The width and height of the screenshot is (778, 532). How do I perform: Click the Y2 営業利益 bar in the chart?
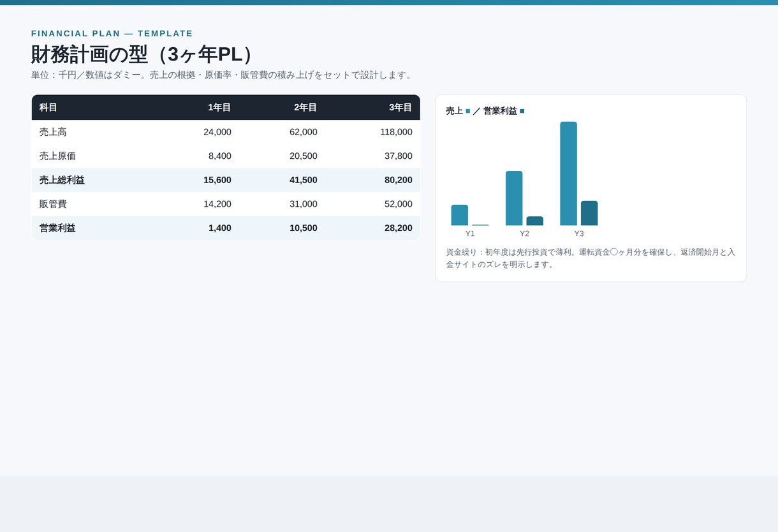coord(535,221)
